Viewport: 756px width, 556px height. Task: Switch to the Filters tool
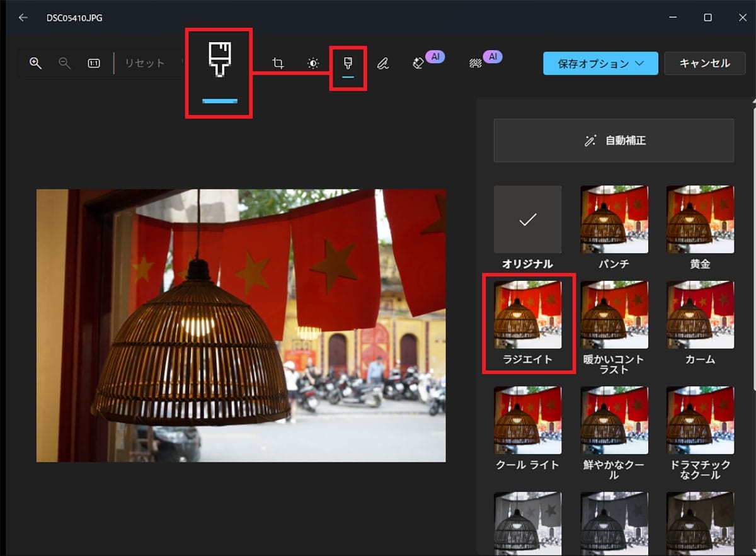pos(348,63)
